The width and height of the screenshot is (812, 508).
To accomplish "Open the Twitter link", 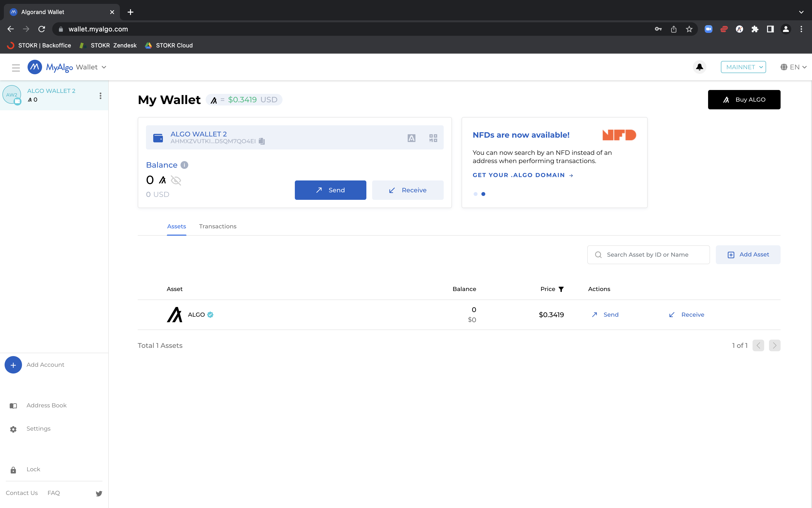I will pyautogui.click(x=99, y=493).
